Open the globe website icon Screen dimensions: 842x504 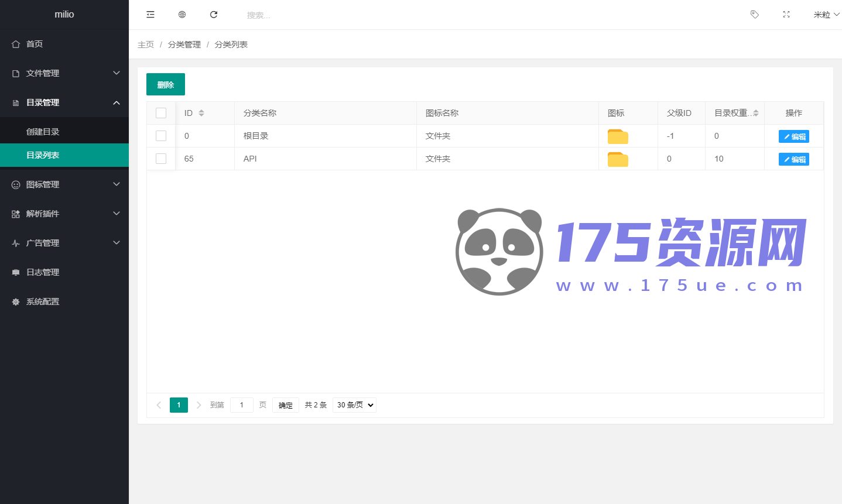pyautogui.click(x=182, y=15)
